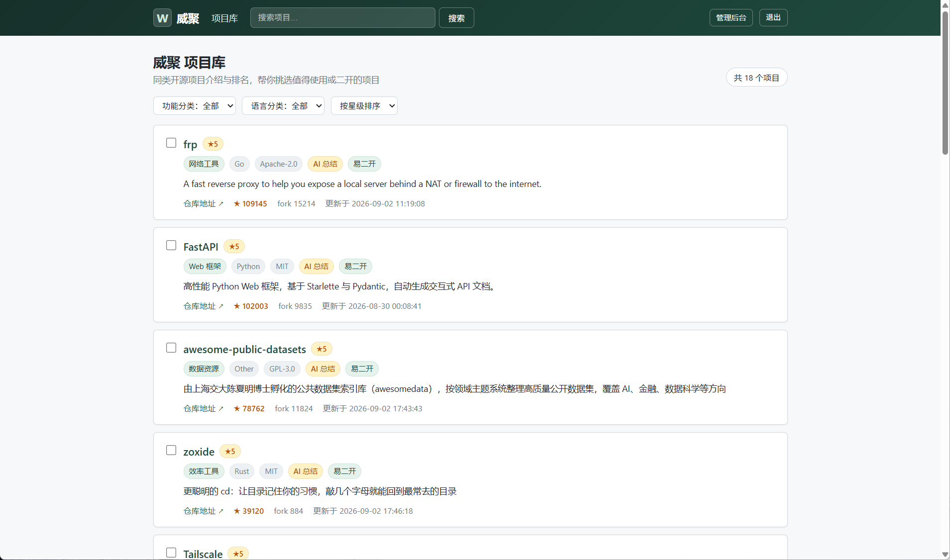Open the awesome-public-datasets project title
Image resolution: width=950 pixels, height=560 pixels.
tap(244, 349)
